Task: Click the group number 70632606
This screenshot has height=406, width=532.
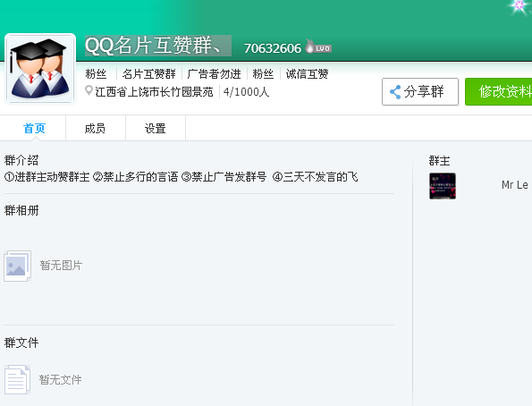Action: click(x=273, y=48)
